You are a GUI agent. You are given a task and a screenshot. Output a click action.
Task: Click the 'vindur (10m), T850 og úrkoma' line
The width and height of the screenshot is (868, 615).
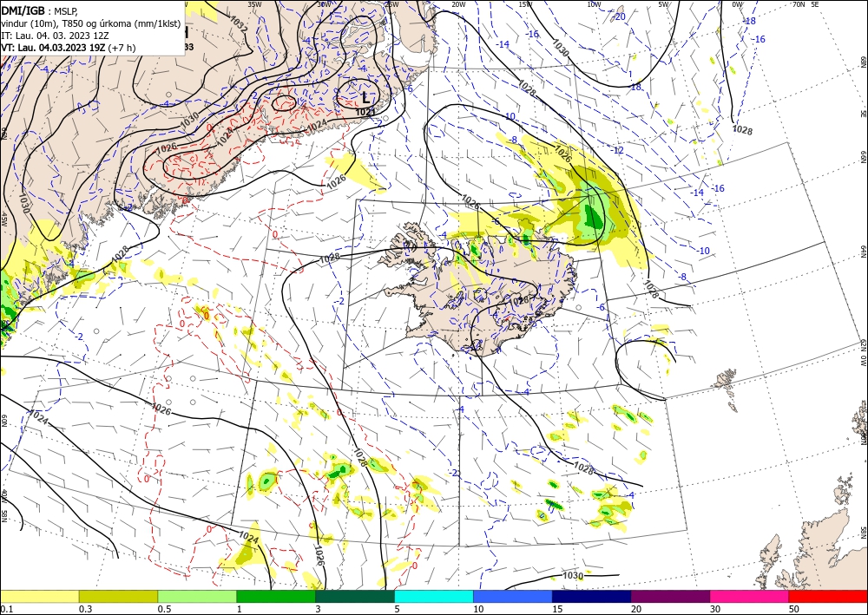coord(91,23)
